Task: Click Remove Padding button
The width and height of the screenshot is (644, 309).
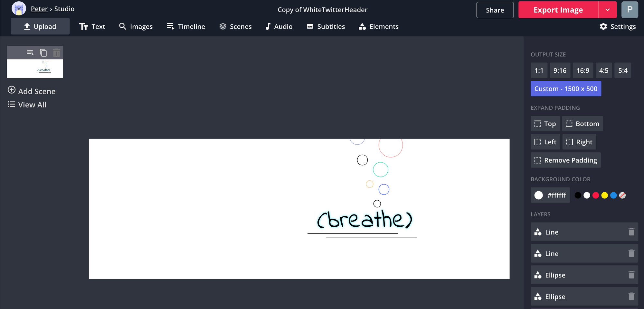Action: coord(565,160)
